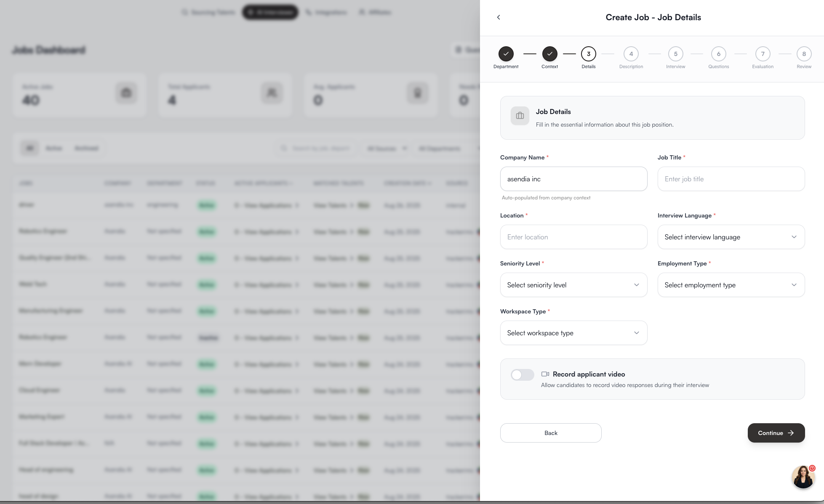824x504 pixels.
Task: Go to step 6 Questions
Action: point(718,54)
